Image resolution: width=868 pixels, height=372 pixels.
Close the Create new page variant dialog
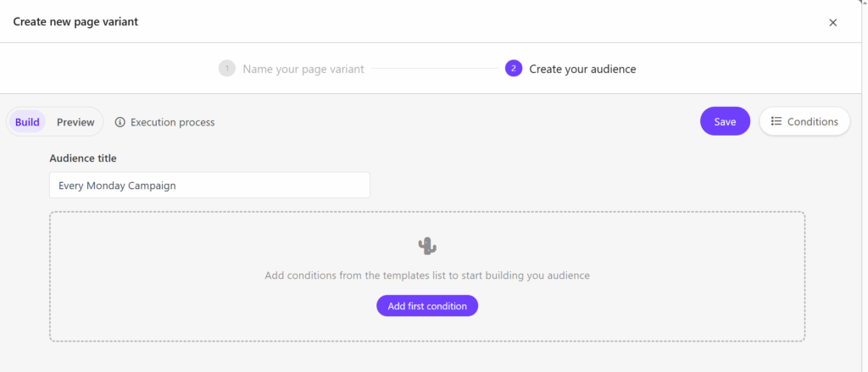(x=832, y=23)
